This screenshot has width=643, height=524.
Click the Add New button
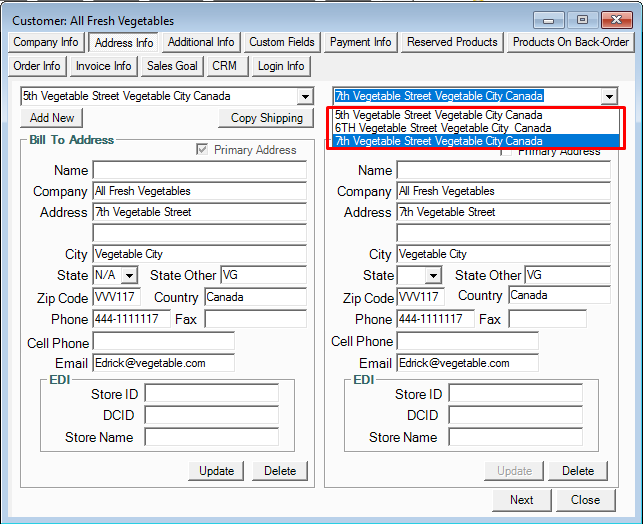point(52,118)
